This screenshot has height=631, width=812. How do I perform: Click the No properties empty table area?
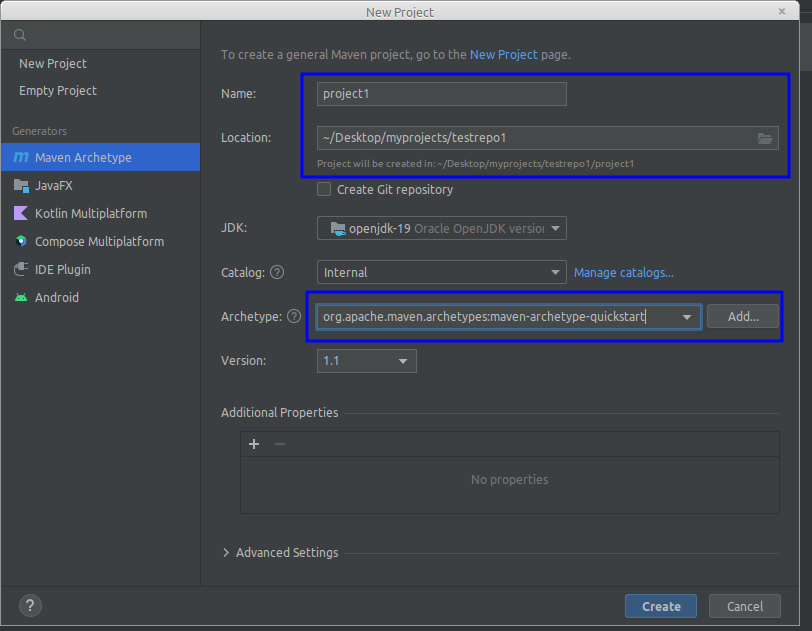(510, 484)
